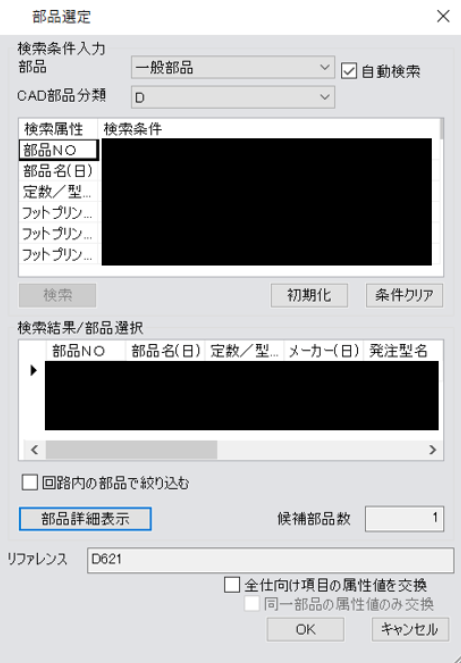
Task: Select the 部品名(日) search attribute row
Action: (58, 171)
